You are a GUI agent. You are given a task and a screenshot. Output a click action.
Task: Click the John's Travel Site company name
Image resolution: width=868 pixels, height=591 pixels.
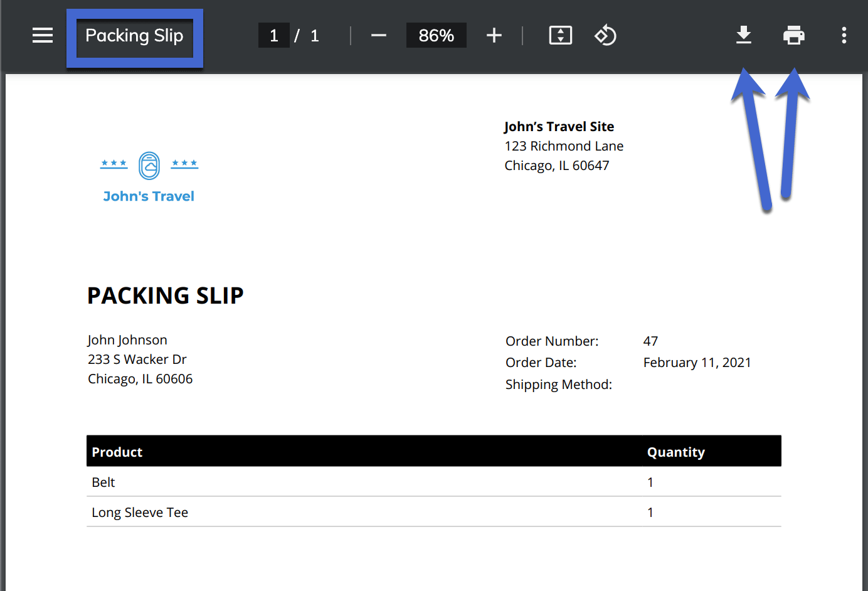pyautogui.click(x=559, y=127)
